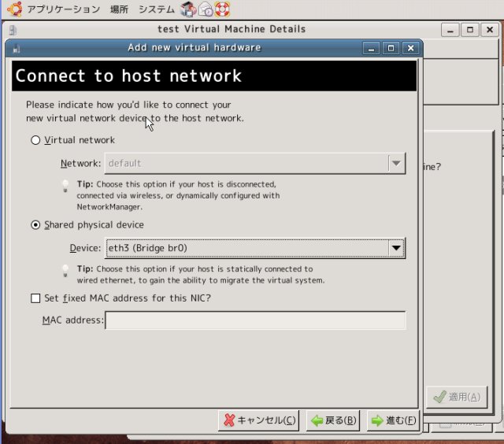Close the Add new virtual hardware dialog
The height and width of the screenshot is (444, 504).
(411, 48)
